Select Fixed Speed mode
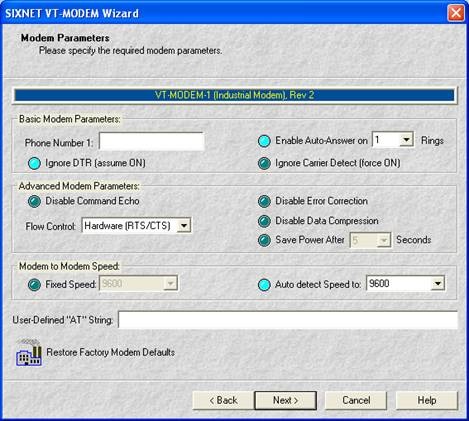 click(x=34, y=285)
